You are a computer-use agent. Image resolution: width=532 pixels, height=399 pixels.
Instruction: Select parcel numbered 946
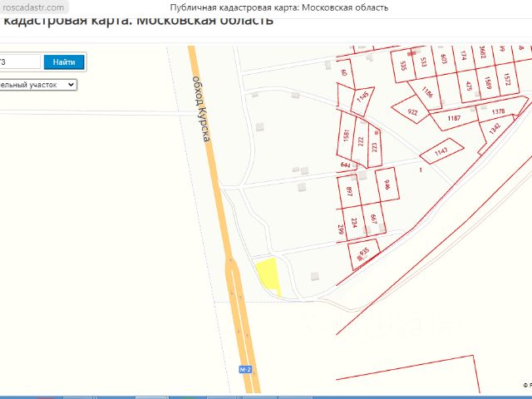coord(387,185)
